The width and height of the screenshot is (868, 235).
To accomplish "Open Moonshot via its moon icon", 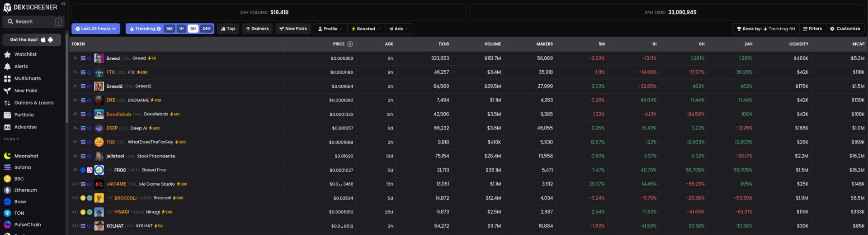I will pos(7,156).
